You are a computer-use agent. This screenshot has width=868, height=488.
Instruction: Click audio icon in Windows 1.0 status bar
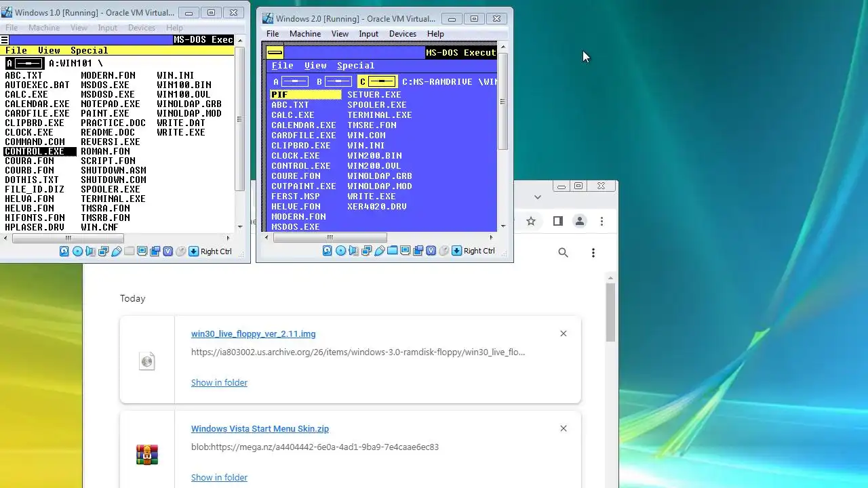click(x=90, y=251)
